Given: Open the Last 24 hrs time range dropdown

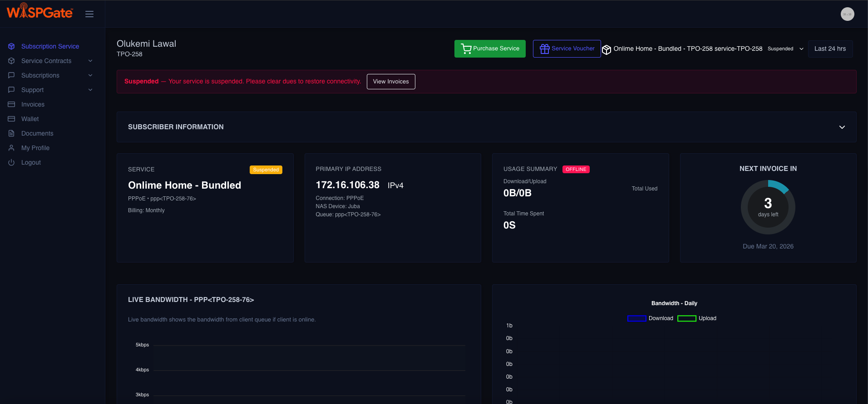Looking at the screenshot, I should coord(830,49).
